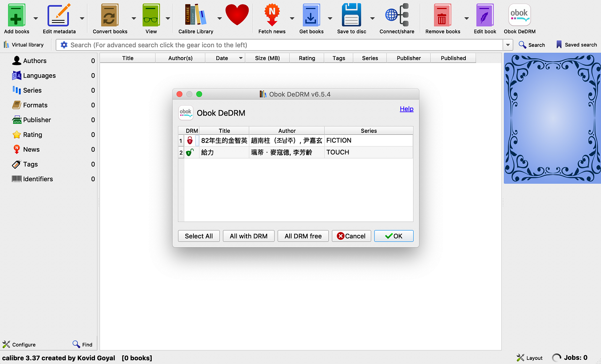Open the Convert books dropdown arrow

[134, 18]
